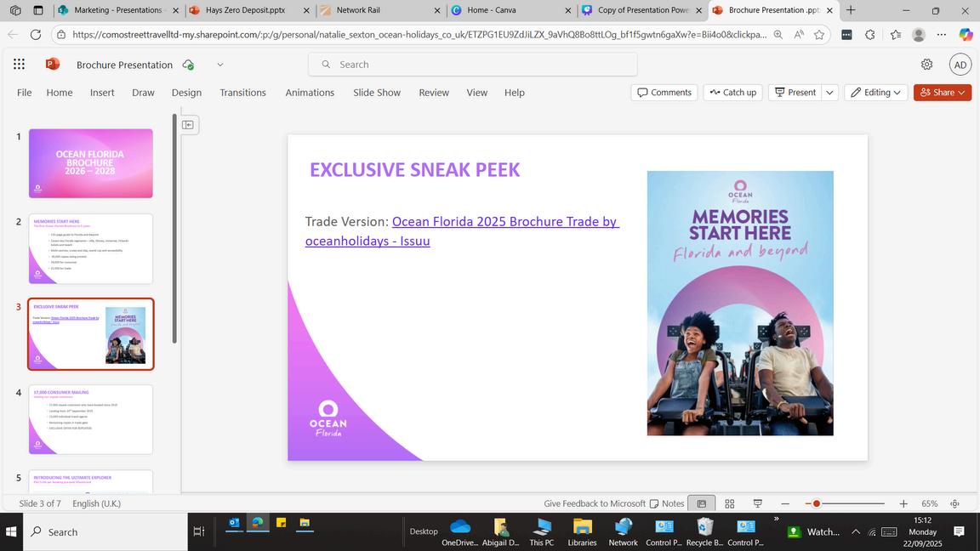Click zoom in plus button
Screen dimensions: 980x551
click(x=903, y=503)
